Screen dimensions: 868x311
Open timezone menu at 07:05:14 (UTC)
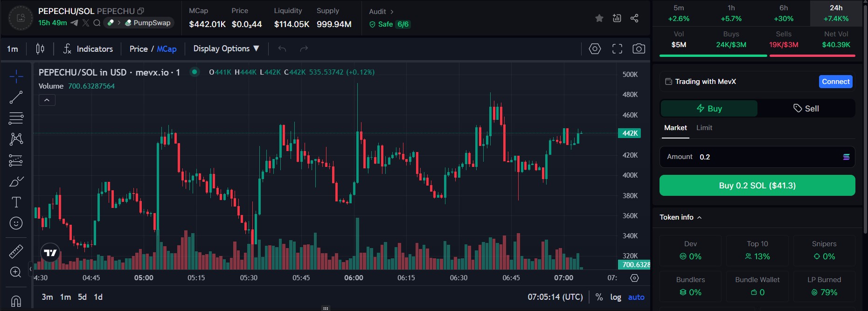point(555,297)
